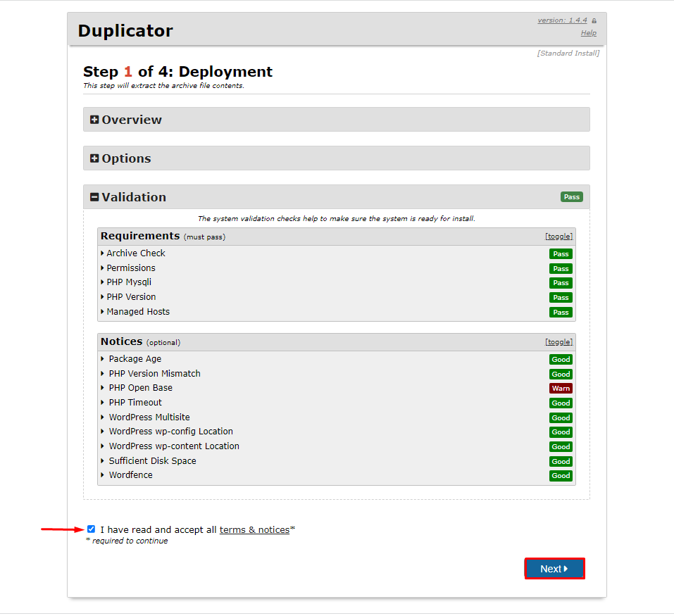The width and height of the screenshot is (674, 616).
Task: Click the version 1.4.4 link
Action: pos(562,20)
